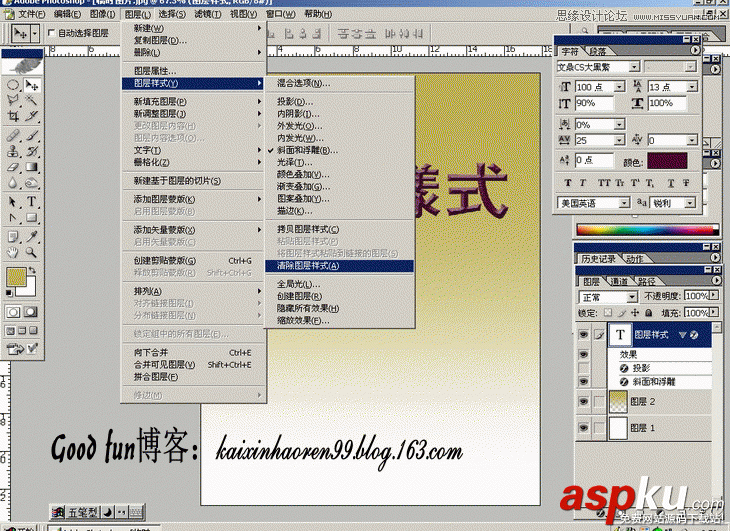Select the Pen tool
The image size is (730, 531).
tap(13, 217)
